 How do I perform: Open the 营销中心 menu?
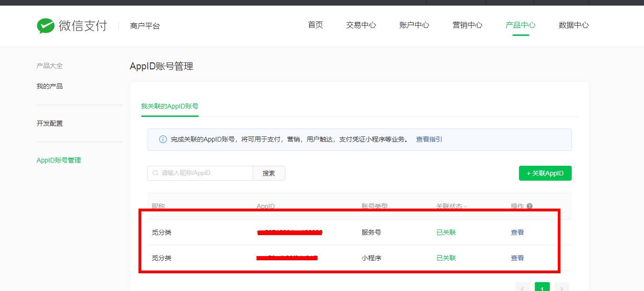point(467,25)
